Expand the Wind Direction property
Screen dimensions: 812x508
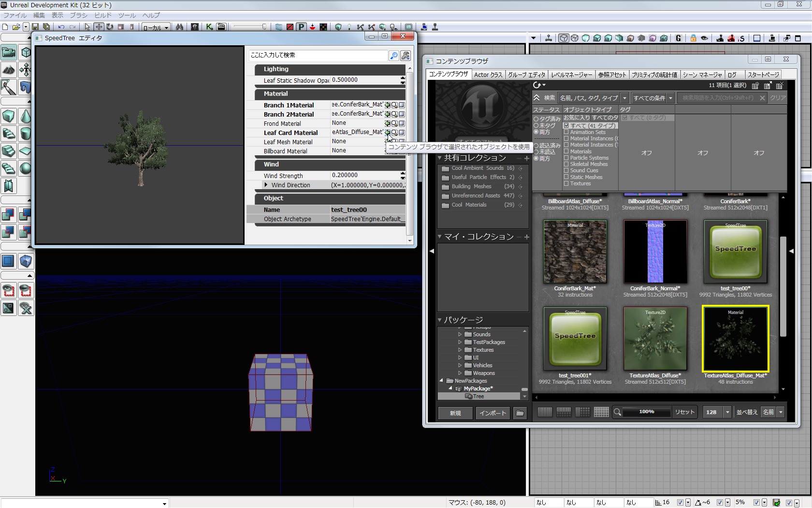(266, 185)
